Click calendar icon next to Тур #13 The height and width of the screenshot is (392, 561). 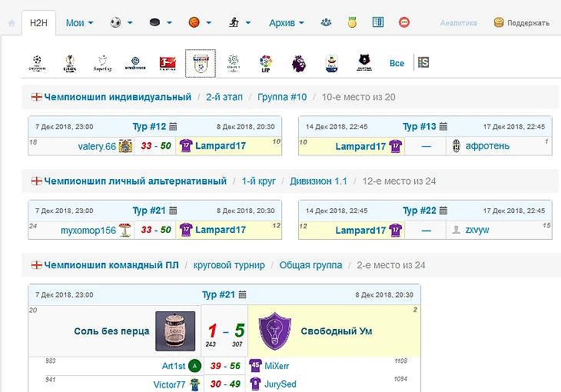click(x=443, y=126)
